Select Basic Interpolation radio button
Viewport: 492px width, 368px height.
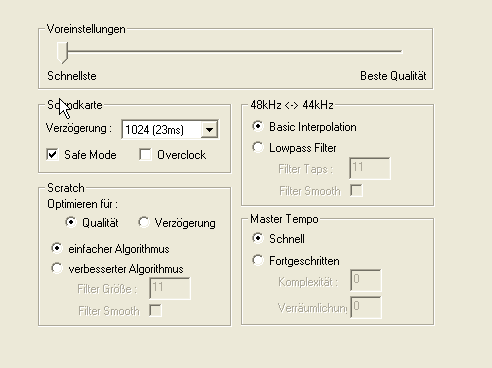(258, 126)
